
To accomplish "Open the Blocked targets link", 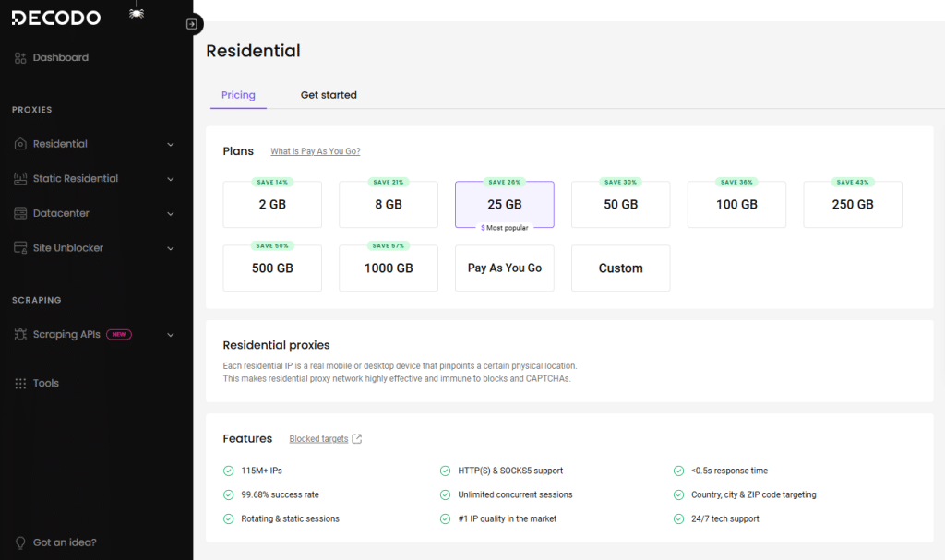I will pos(318,439).
